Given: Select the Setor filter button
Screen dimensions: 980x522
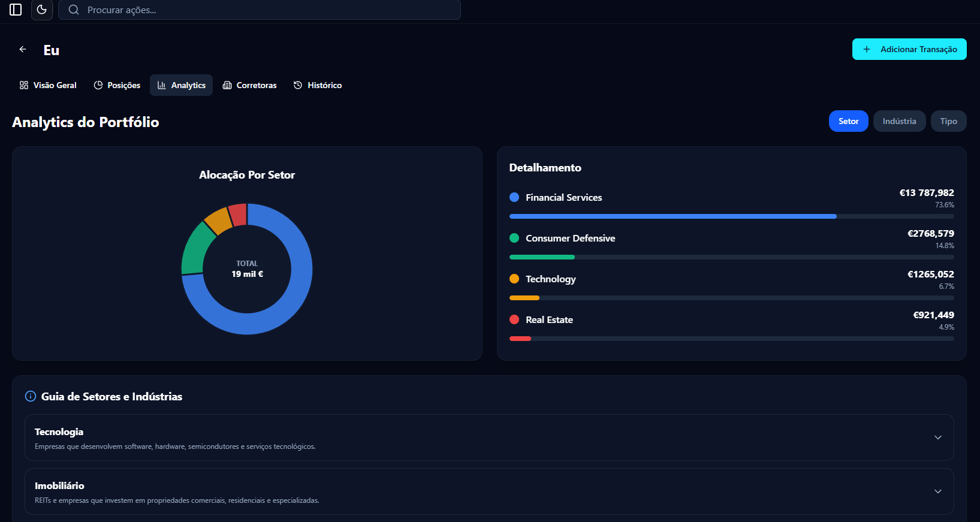Looking at the screenshot, I should [849, 121].
